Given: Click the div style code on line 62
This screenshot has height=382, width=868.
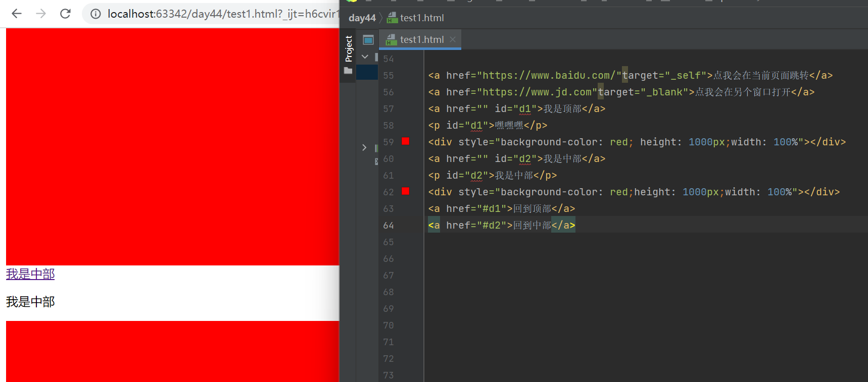Looking at the screenshot, I should click(634, 192).
